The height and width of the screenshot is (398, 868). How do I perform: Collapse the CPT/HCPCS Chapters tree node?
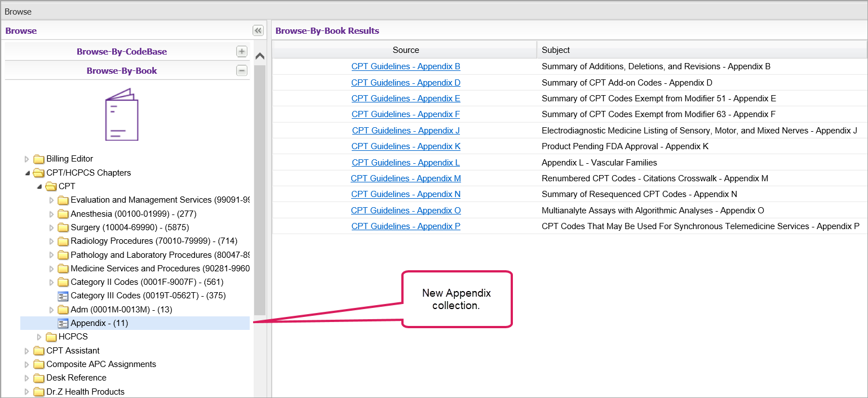click(27, 173)
